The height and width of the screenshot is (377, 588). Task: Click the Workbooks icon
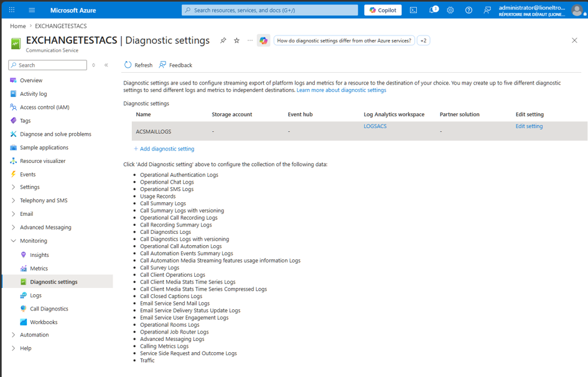coord(23,322)
